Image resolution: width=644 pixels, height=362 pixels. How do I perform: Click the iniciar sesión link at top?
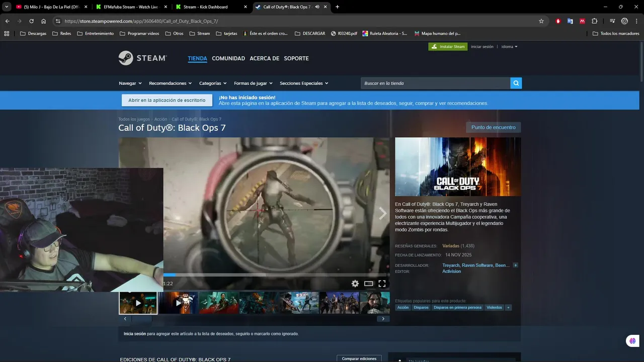pos(482,47)
